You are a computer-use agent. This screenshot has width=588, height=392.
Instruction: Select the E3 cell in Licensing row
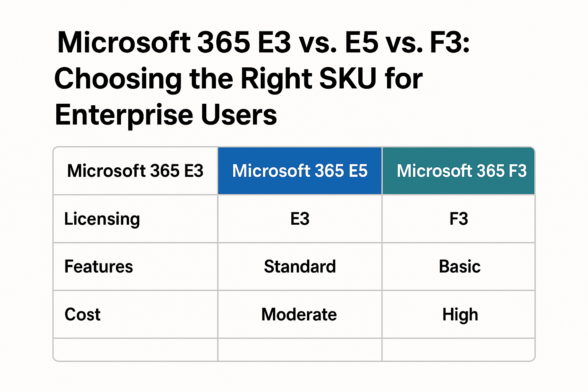tap(300, 219)
